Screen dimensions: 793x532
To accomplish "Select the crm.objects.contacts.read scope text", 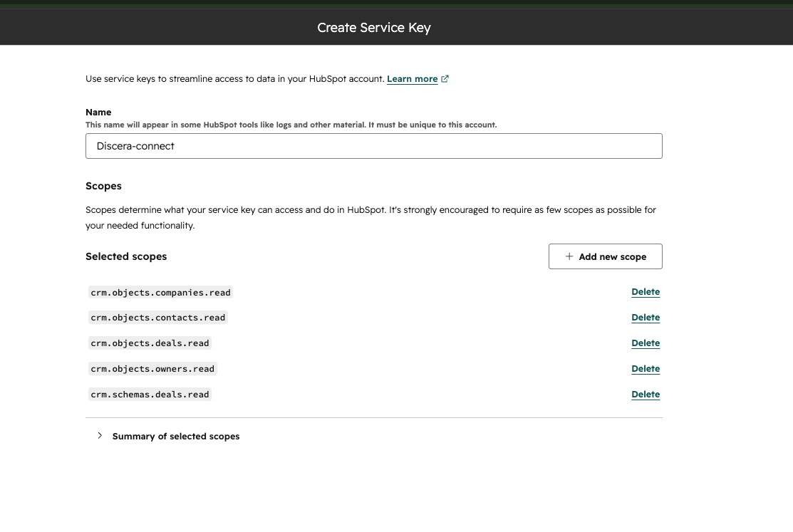I will pos(157,318).
